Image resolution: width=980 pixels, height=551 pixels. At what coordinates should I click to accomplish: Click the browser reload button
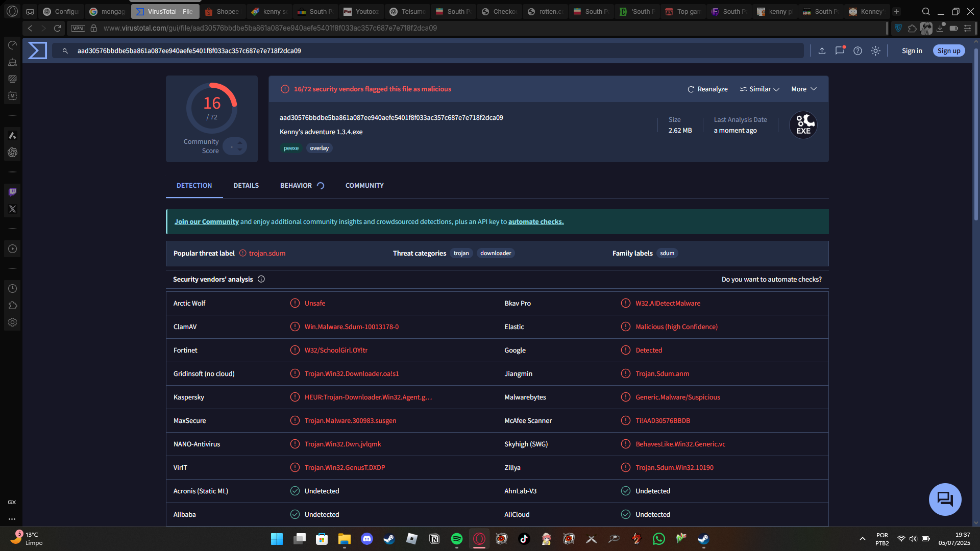point(57,28)
